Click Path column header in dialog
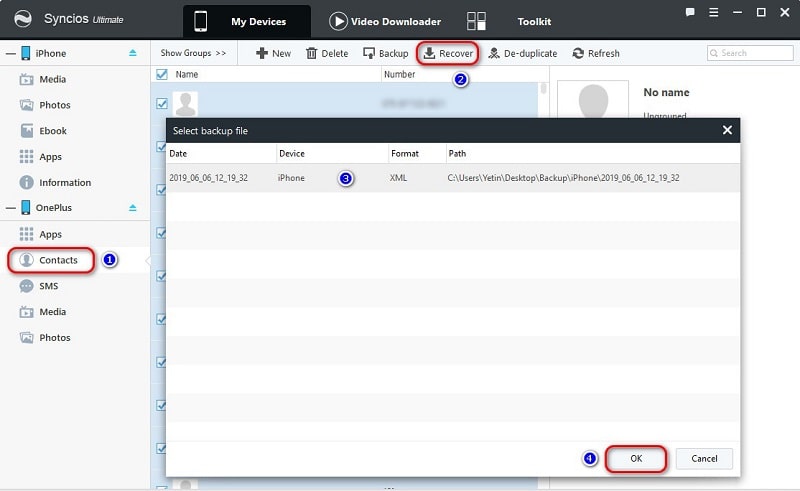This screenshot has width=800, height=491. click(457, 154)
